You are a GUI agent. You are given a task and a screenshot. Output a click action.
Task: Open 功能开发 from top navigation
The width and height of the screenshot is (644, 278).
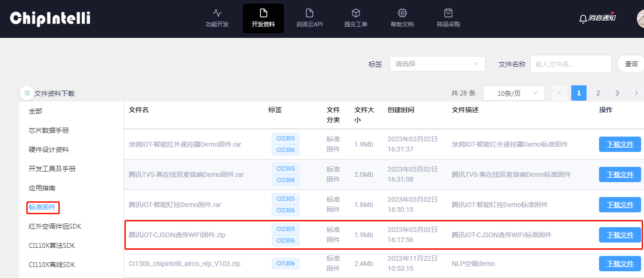click(217, 18)
